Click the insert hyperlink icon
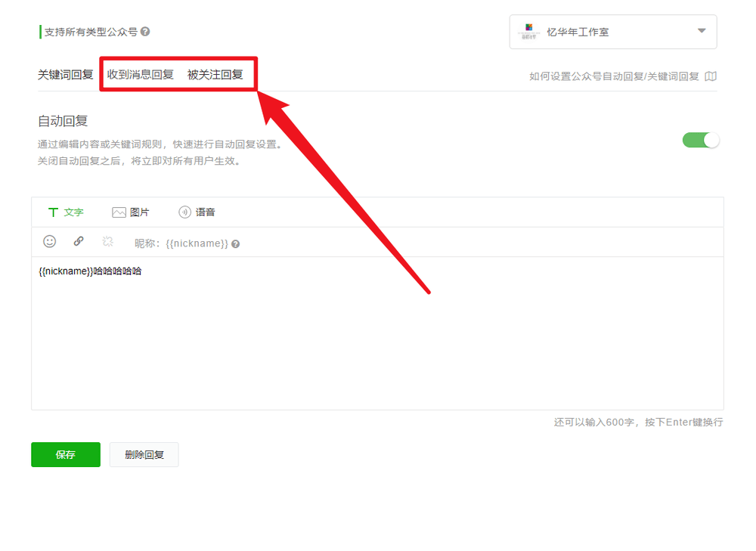Screen dimensions: 756x551 click(x=79, y=241)
